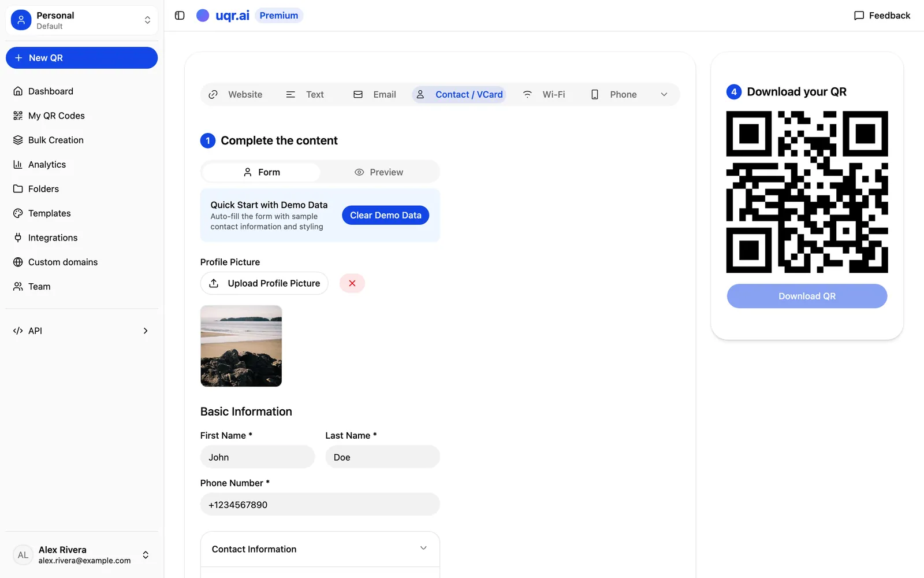The height and width of the screenshot is (578, 924).
Task: Click the generated QR code image
Action: point(807,192)
